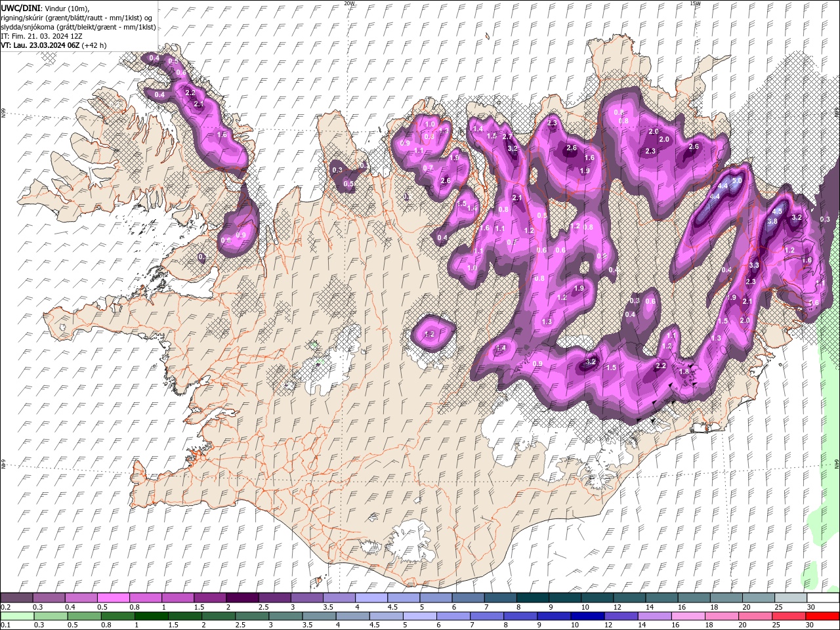This screenshot has width=840, height=630.
Task: Click the '15W' longitude label
Action: click(x=695, y=3)
